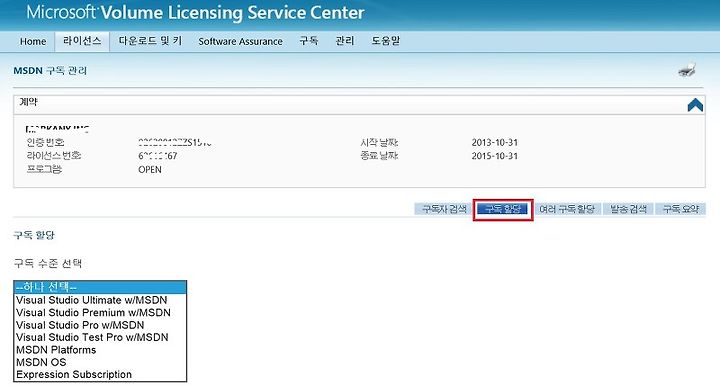720x386 pixels.
Task: Pick MSDN Platforms from the list
Action: pyautogui.click(x=100, y=350)
